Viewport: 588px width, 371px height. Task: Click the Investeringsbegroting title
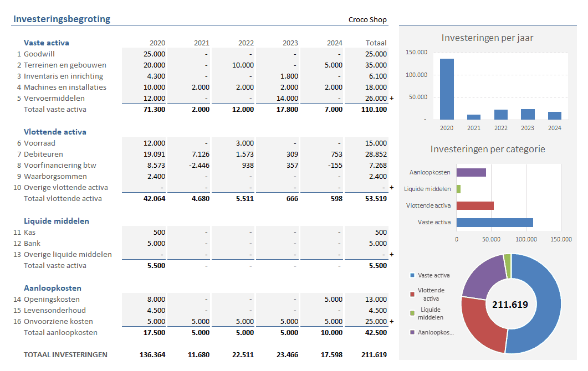[x=62, y=19]
